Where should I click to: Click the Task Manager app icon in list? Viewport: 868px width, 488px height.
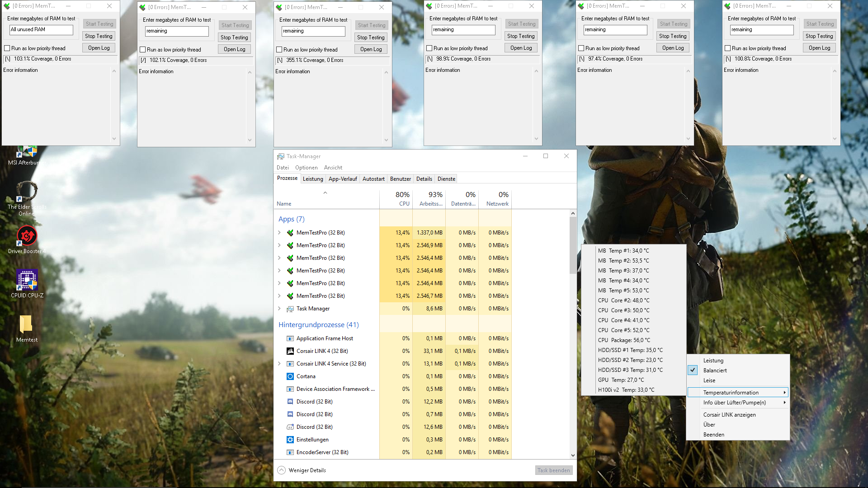click(x=290, y=309)
